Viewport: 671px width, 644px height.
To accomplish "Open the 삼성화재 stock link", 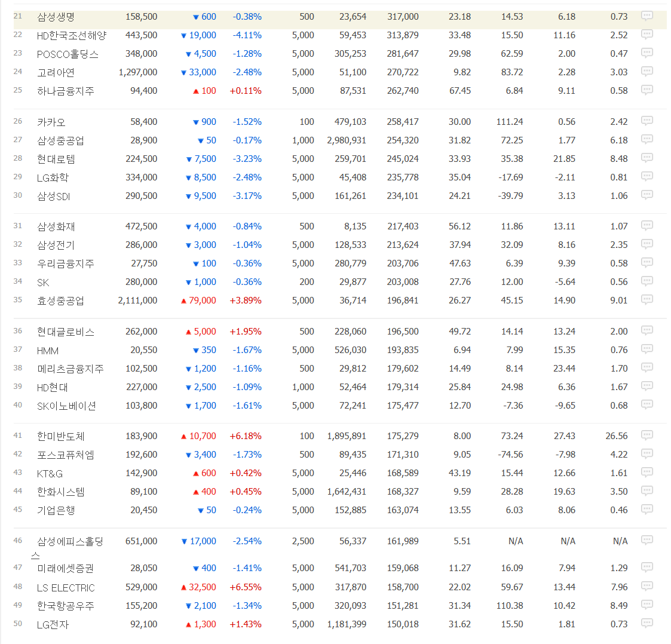I will (56, 226).
